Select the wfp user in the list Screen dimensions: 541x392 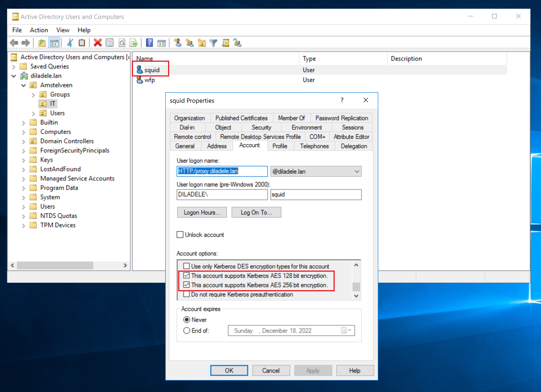point(149,80)
